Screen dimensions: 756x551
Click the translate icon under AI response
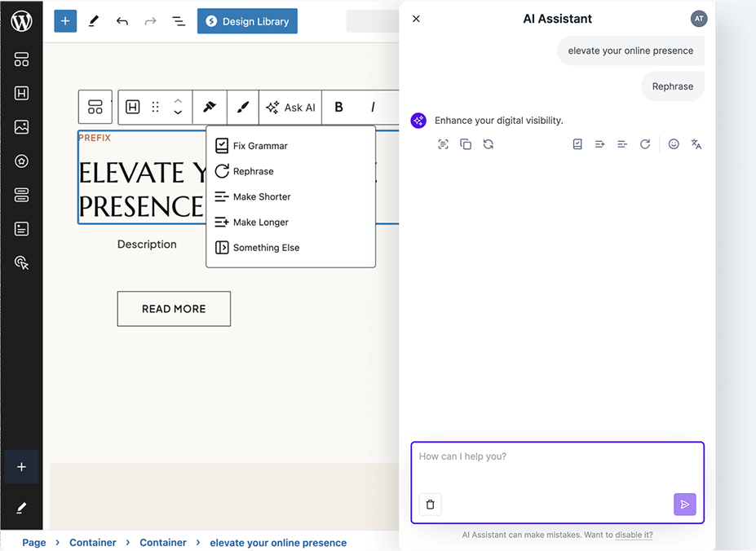click(696, 144)
